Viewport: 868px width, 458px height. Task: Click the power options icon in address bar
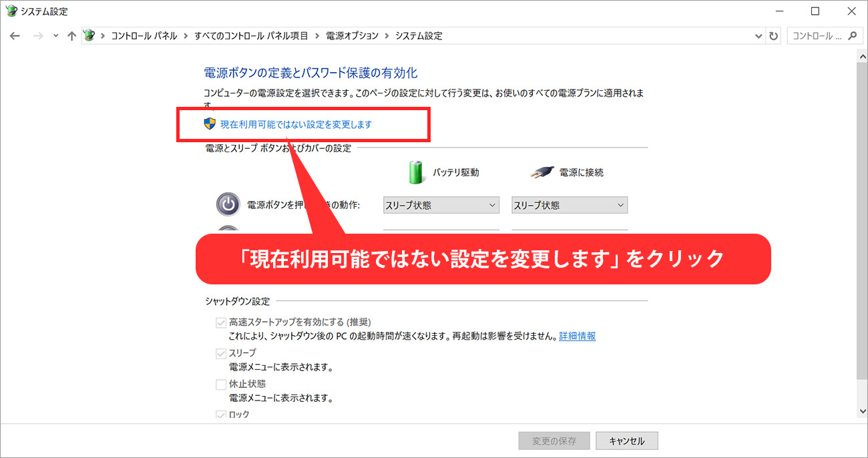[x=89, y=35]
